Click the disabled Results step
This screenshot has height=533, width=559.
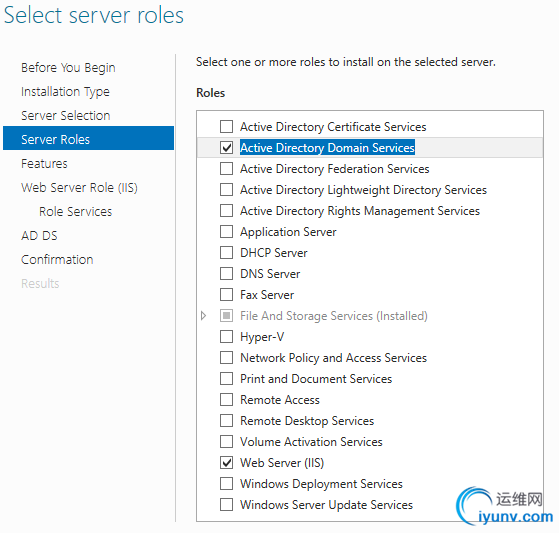pyautogui.click(x=40, y=283)
